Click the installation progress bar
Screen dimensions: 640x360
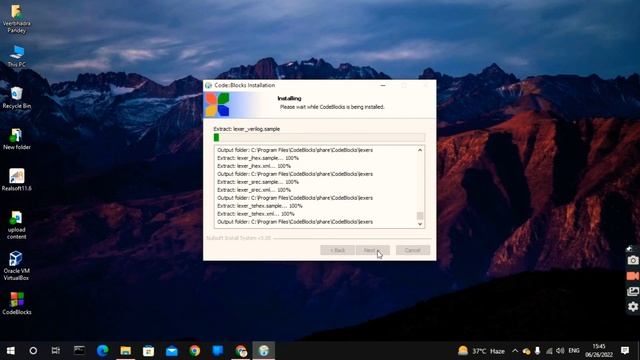point(319,138)
